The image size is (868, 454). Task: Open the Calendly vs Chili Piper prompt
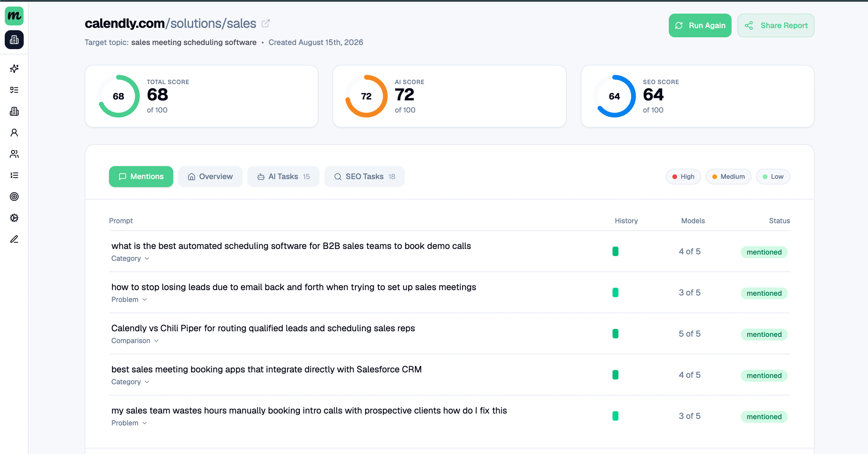click(263, 329)
